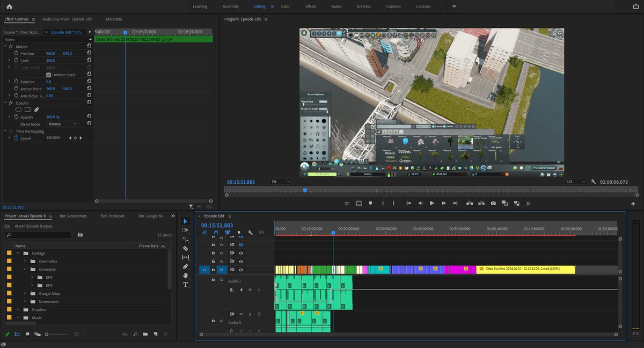Collapse the Footage bin
The image size is (644, 348).
(18, 253)
